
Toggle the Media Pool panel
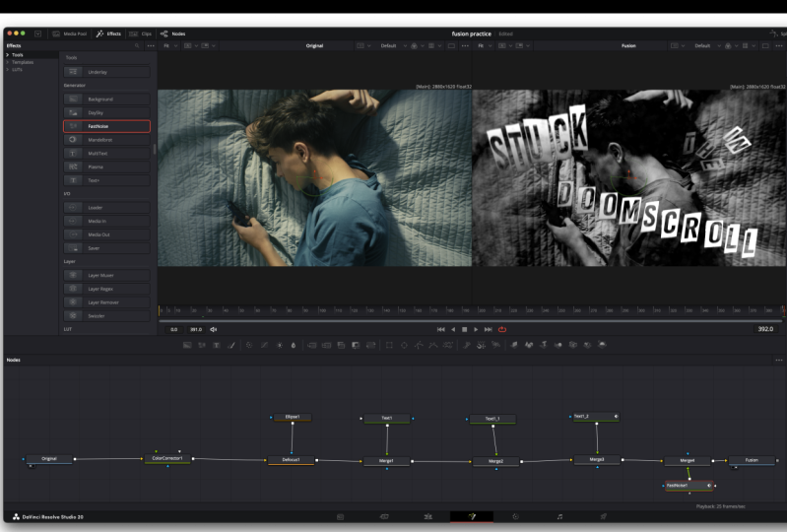coord(68,33)
